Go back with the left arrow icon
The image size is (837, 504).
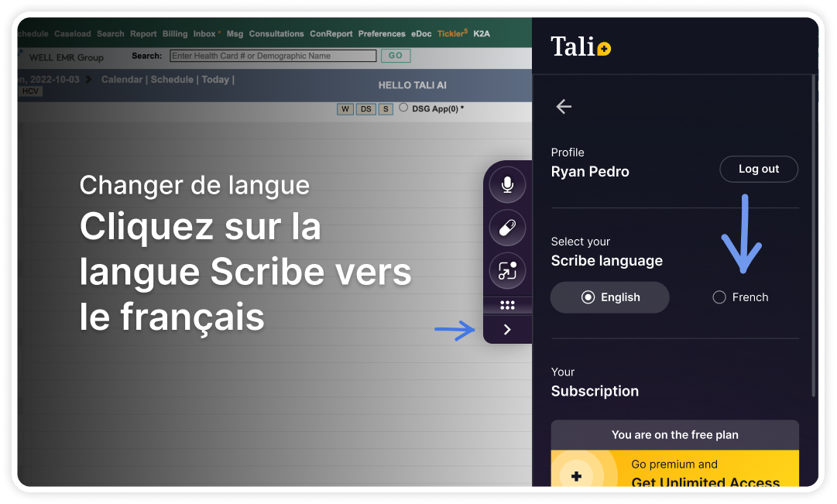tap(564, 107)
